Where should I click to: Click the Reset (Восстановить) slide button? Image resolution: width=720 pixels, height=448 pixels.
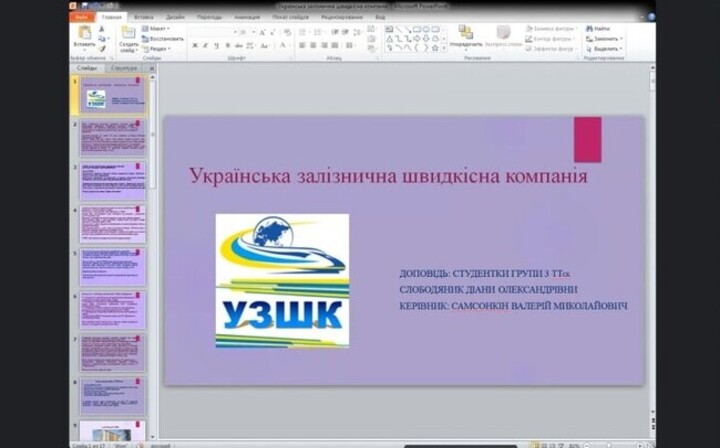[163, 39]
